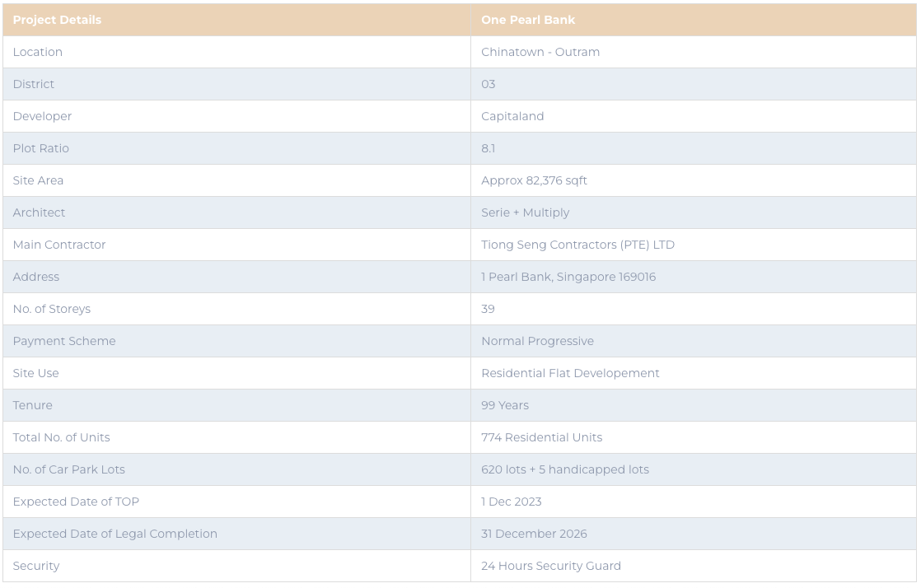Image resolution: width=921 pixels, height=588 pixels.
Task: Select the 'Plot Ratio' label
Action: [x=41, y=148]
